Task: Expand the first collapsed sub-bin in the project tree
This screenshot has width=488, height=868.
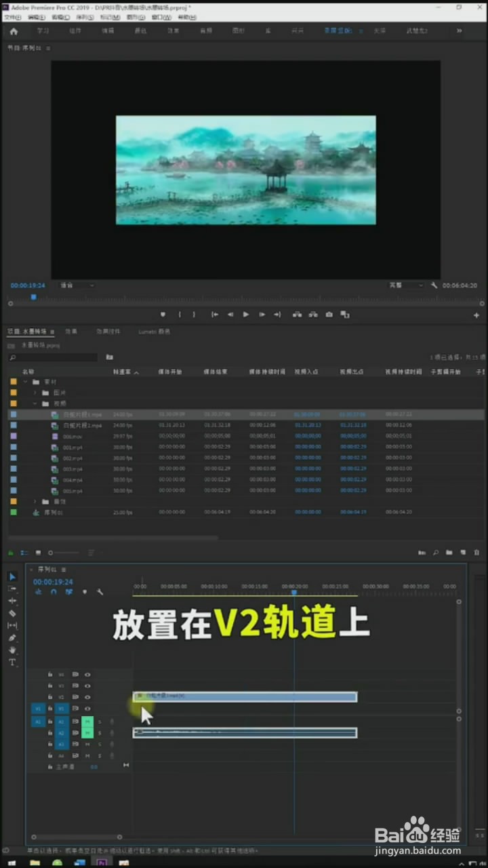Action: pyautogui.click(x=35, y=393)
